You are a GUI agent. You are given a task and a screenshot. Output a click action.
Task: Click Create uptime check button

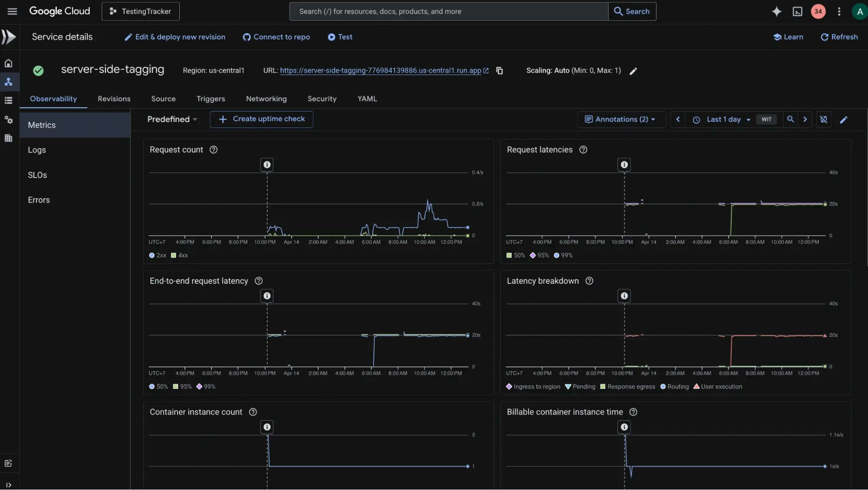[x=261, y=119]
